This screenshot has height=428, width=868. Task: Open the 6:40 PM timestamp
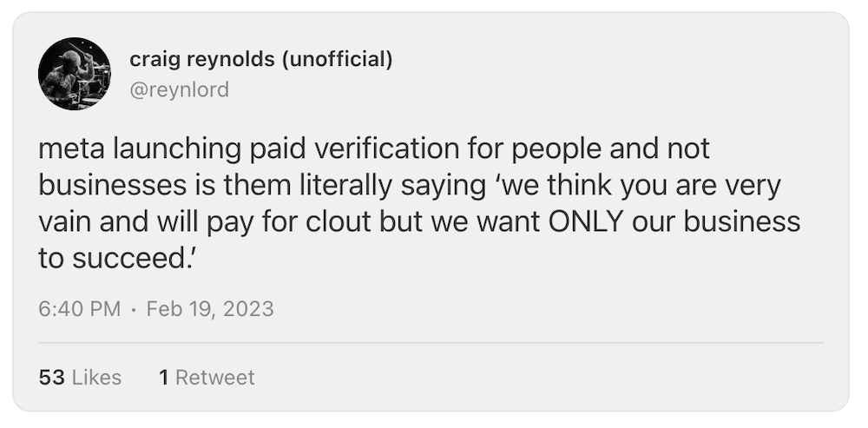click(80, 308)
